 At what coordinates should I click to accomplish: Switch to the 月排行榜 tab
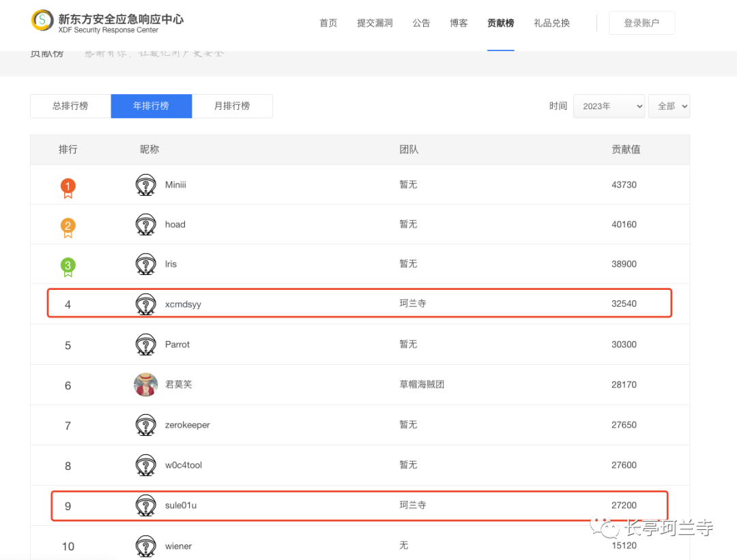point(232,106)
